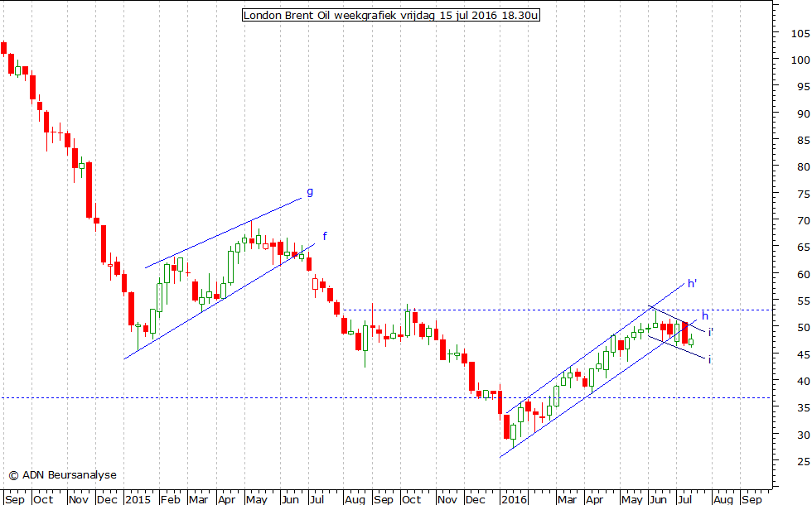Viewport: 812px width, 505px height.
Task: Click the 30 price axis label
Action: click(x=803, y=435)
